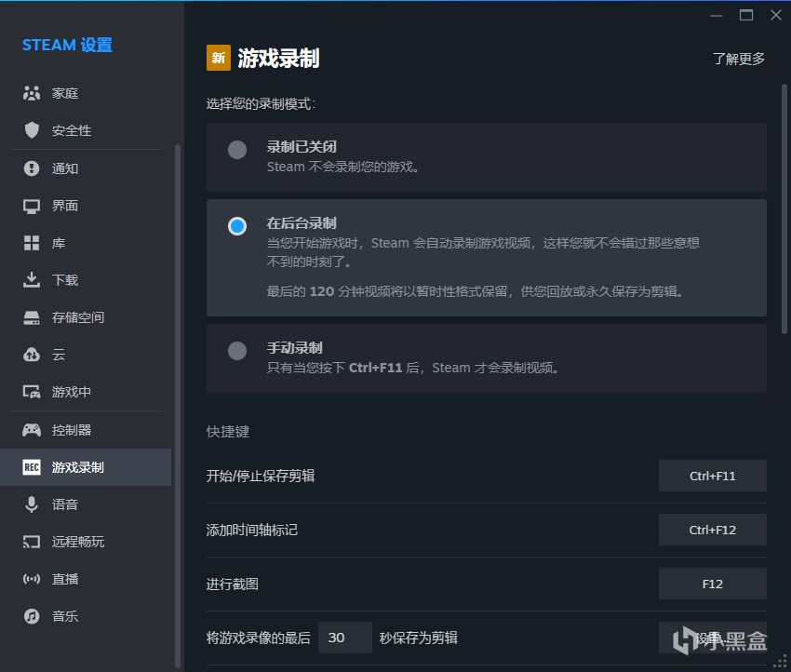Click the F12 screenshot hotkey button
This screenshot has height=672, width=791.
pyautogui.click(x=712, y=584)
